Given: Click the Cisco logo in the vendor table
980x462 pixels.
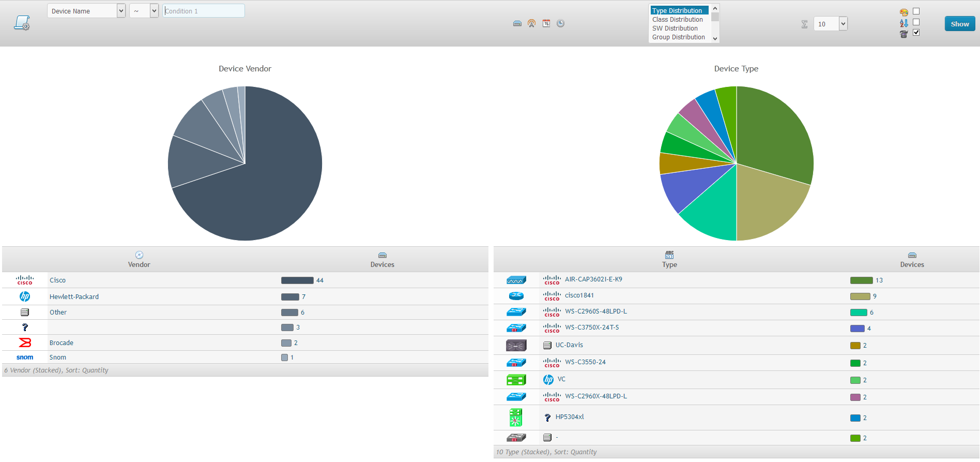Looking at the screenshot, I should coord(25,280).
